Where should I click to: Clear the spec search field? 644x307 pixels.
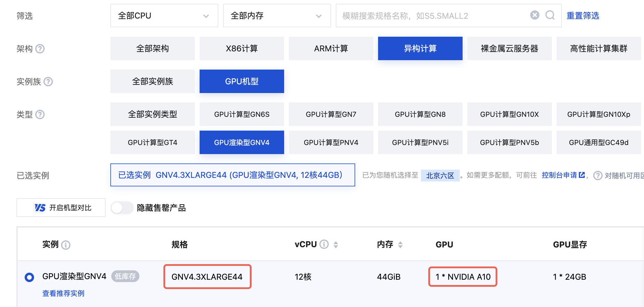click(x=535, y=15)
